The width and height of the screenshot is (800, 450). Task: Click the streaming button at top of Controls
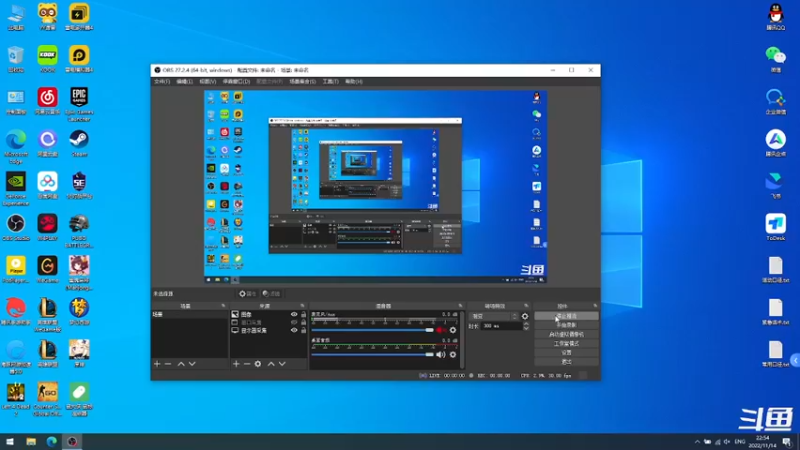(x=566, y=316)
